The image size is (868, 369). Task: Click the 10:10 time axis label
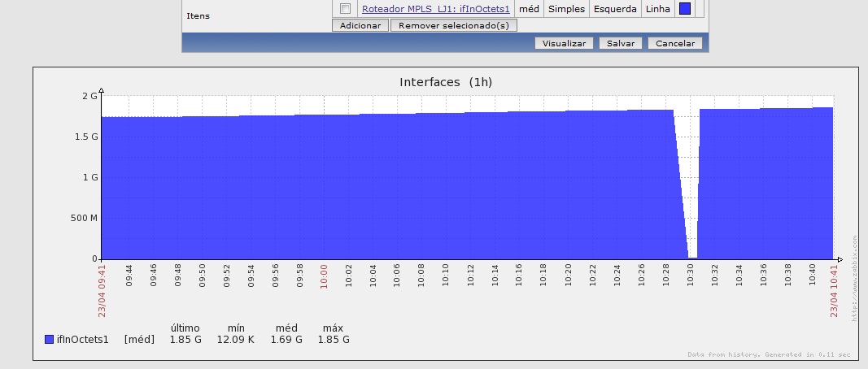(446, 275)
